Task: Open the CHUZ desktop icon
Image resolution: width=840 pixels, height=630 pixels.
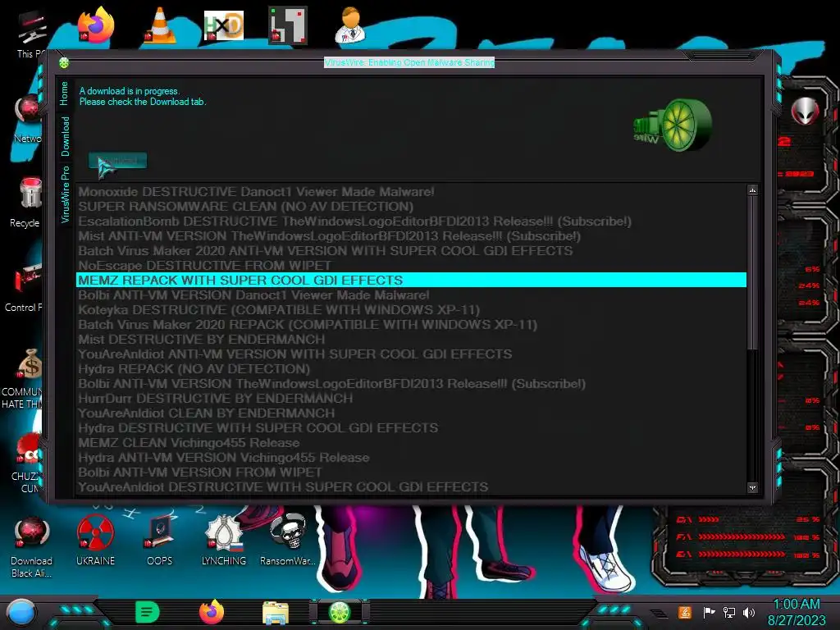Action: pos(25,463)
